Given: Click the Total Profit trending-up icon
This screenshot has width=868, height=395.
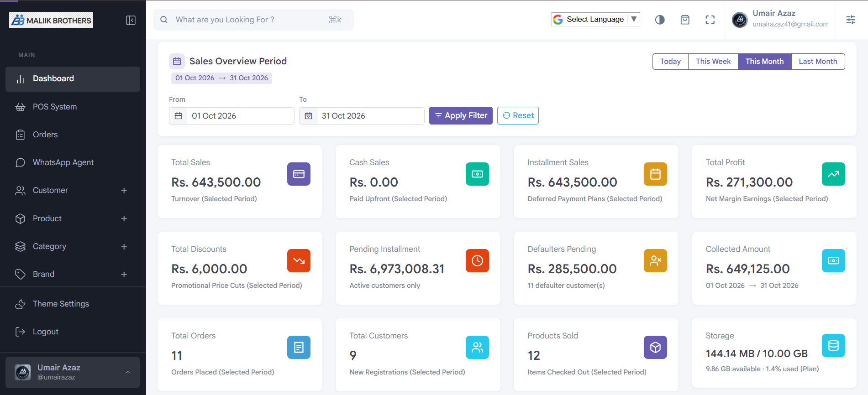Looking at the screenshot, I should 833,174.
